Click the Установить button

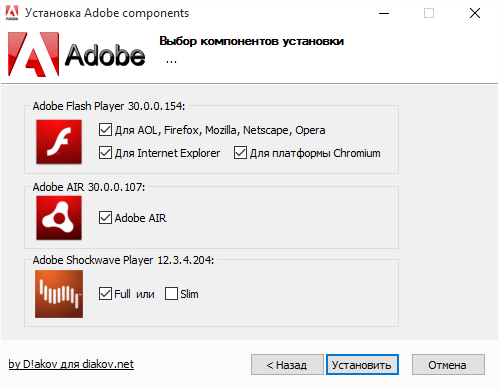(362, 364)
